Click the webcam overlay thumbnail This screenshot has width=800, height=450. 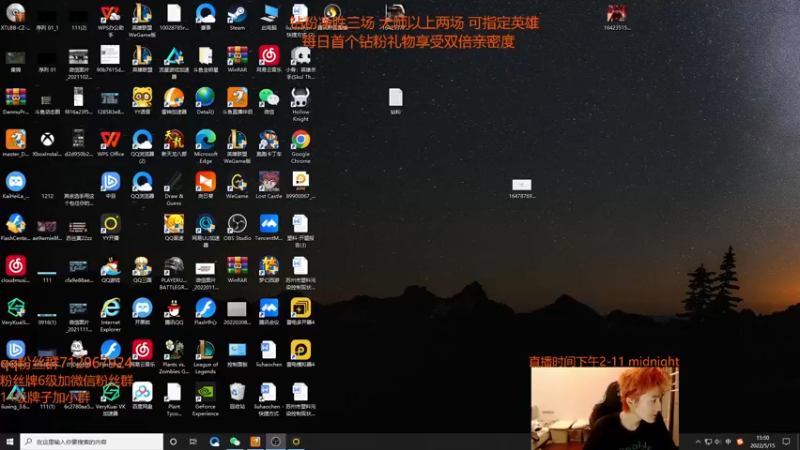pyautogui.click(x=605, y=408)
